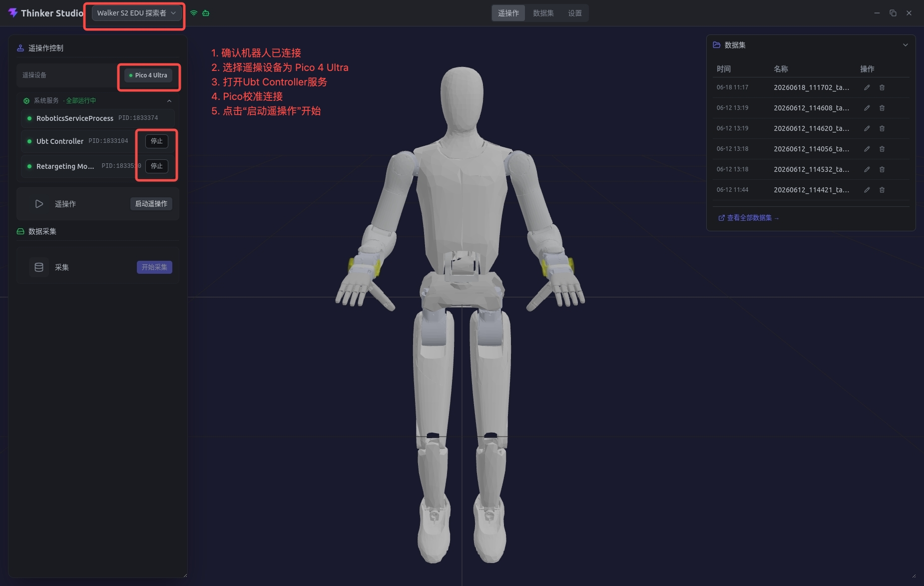Click the 启动遥操作 button
This screenshot has height=586, width=924.
[x=151, y=204]
